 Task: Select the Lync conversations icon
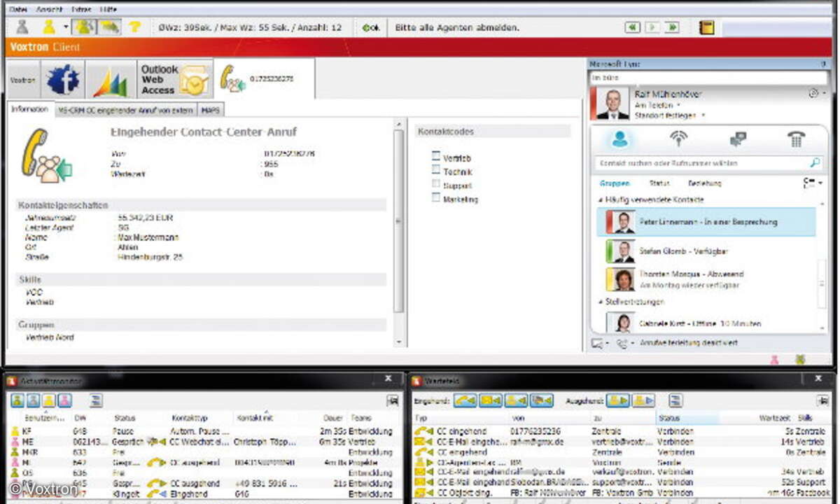point(738,139)
